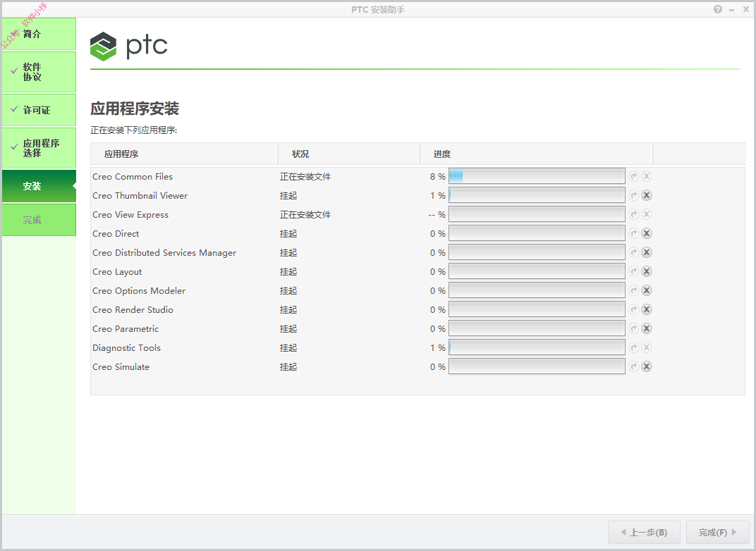Select the Creo Render Studio row name
Image resolution: width=756 pixels, height=551 pixels.
click(133, 310)
